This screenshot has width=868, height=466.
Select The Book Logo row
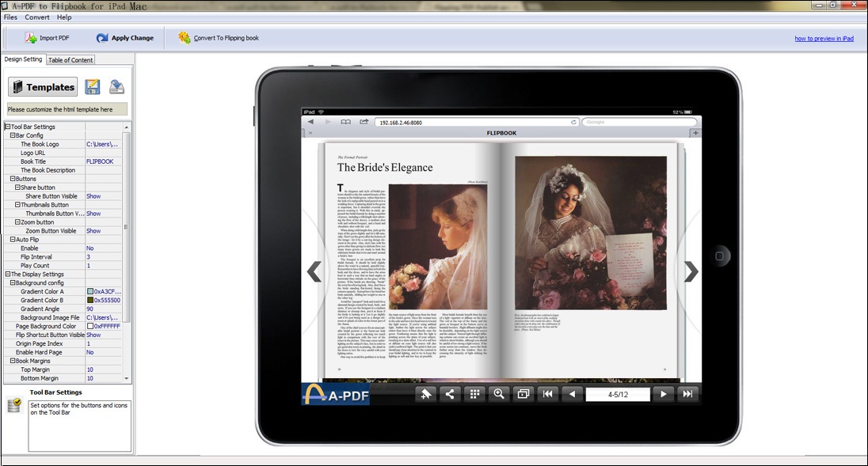tap(63, 144)
